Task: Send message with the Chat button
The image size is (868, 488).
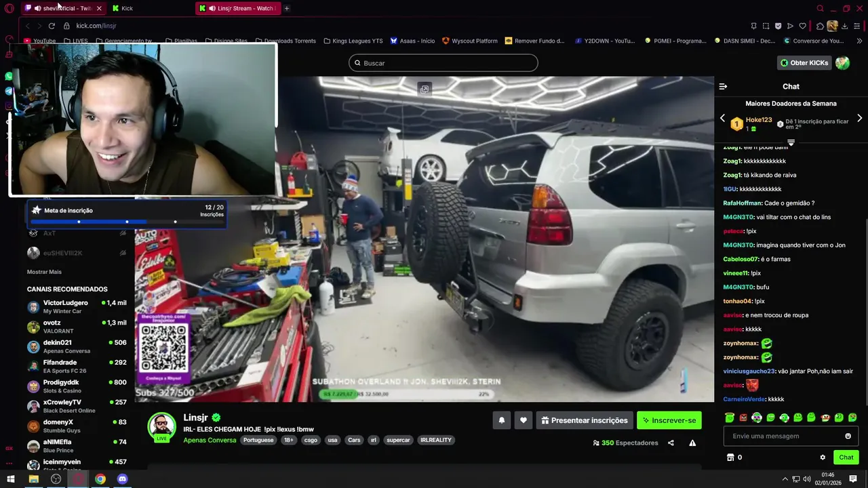Action: [x=846, y=457]
